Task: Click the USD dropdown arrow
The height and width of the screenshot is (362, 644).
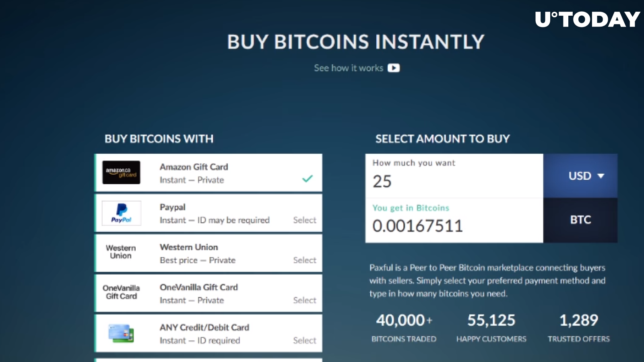Action: tap(601, 176)
